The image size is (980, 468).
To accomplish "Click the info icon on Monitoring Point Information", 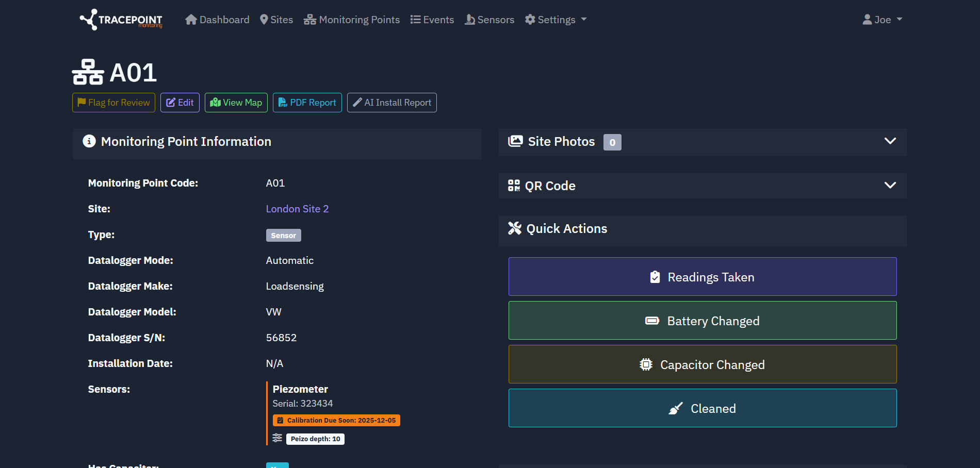I will 89,141.
